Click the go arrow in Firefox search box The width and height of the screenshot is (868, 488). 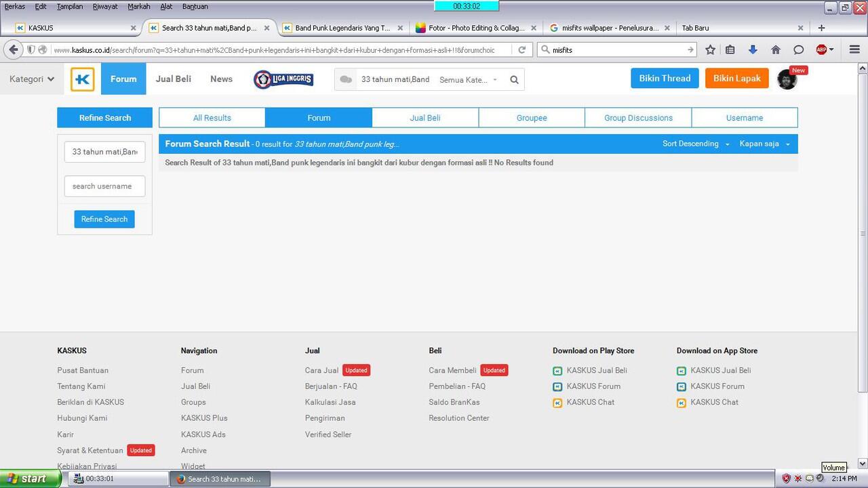click(690, 49)
